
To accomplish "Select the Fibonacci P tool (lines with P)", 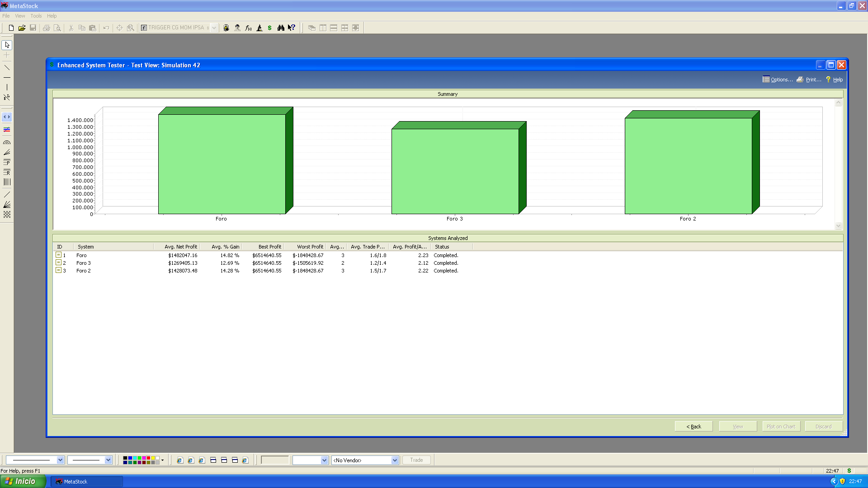I will click(x=7, y=162).
